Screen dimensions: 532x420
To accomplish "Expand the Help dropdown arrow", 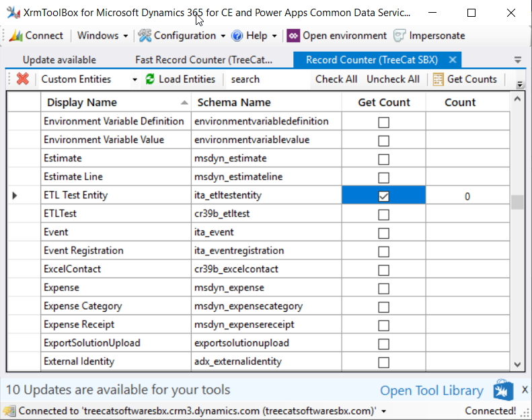I will [274, 36].
